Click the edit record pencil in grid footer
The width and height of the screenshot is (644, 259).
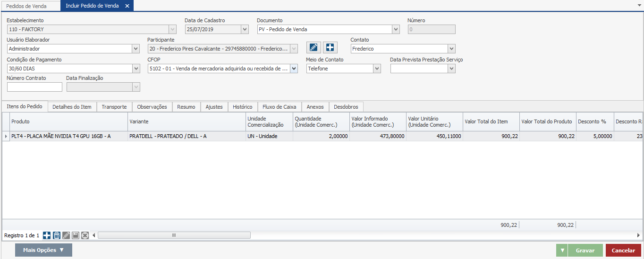point(66,235)
